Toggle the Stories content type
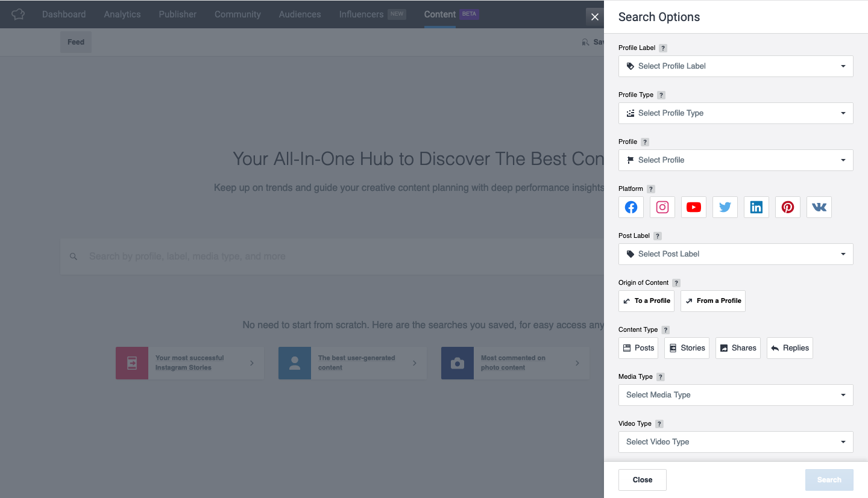This screenshot has height=498, width=868. tap(687, 348)
